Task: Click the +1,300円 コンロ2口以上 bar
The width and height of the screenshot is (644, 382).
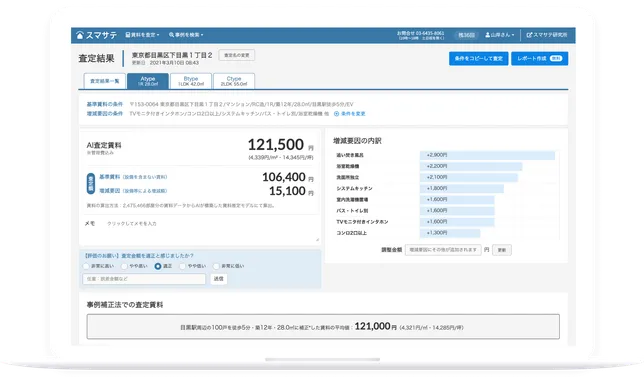Action: click(x=450, y=233)
